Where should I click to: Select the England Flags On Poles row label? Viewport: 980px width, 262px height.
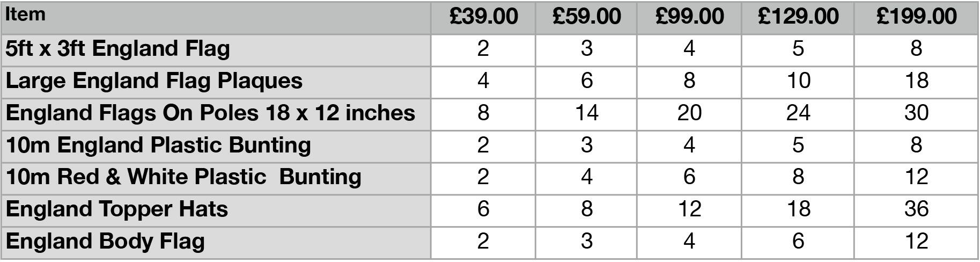[216, 114]
